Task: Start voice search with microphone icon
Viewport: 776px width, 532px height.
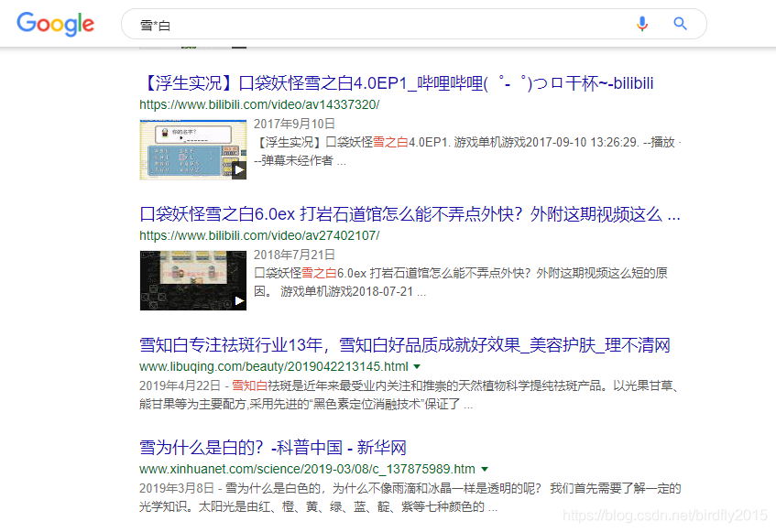Action: 642,24
